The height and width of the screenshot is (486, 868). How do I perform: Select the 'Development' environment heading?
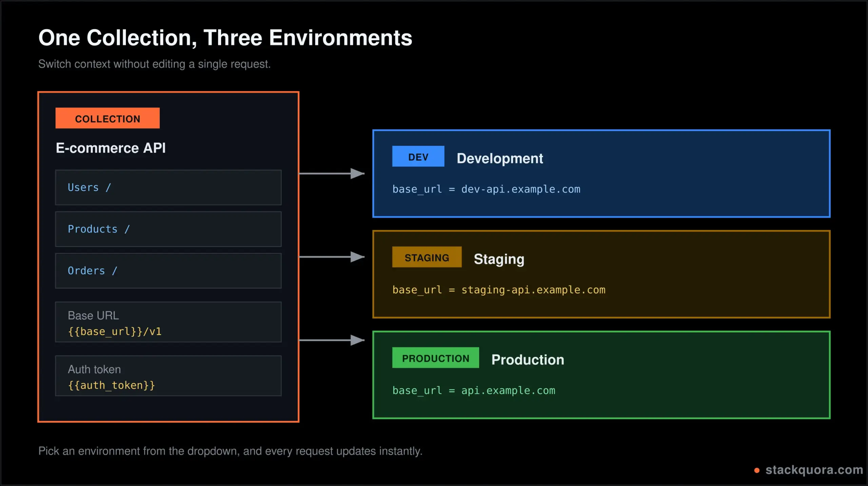pos(500,159)
